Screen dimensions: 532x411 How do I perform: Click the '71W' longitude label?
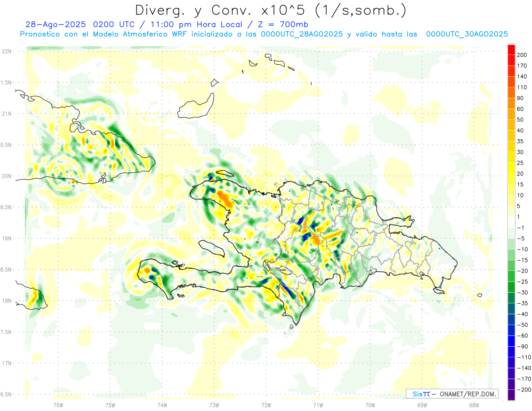tap(318, 405)
